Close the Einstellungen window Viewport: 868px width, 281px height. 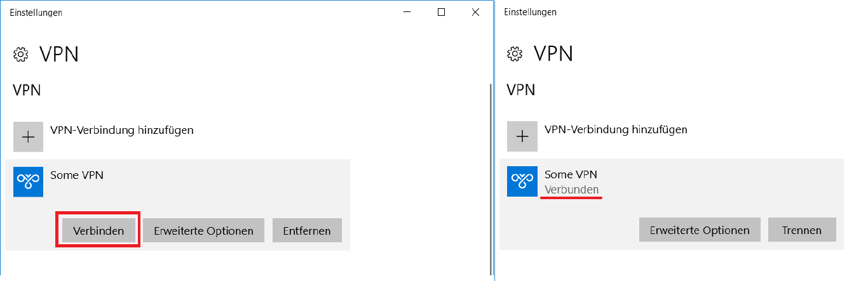(x=475, y=12)
